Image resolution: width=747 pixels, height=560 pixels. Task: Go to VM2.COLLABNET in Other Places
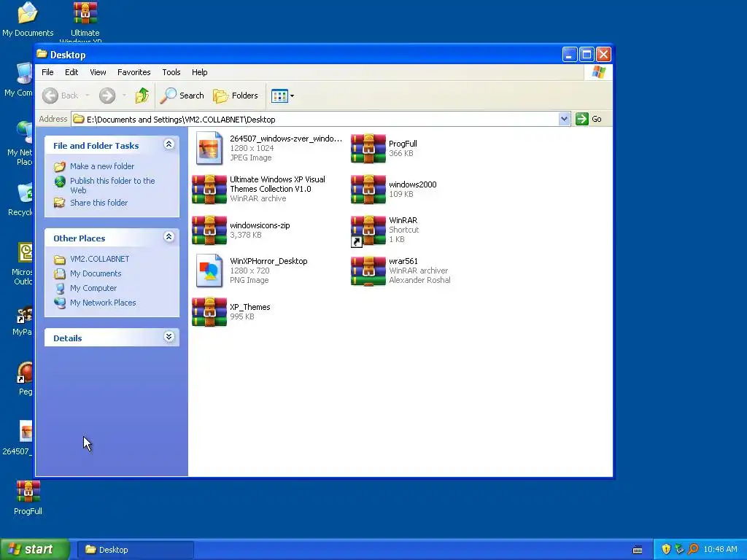[x=99, y=259]
